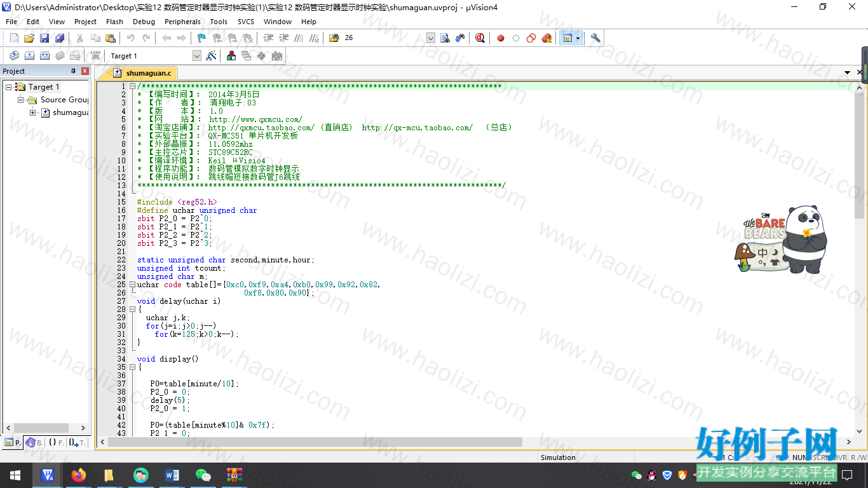This screenshot has height=488, width=868.
Task: Translate current file icon
Action: tap(14, 56)
